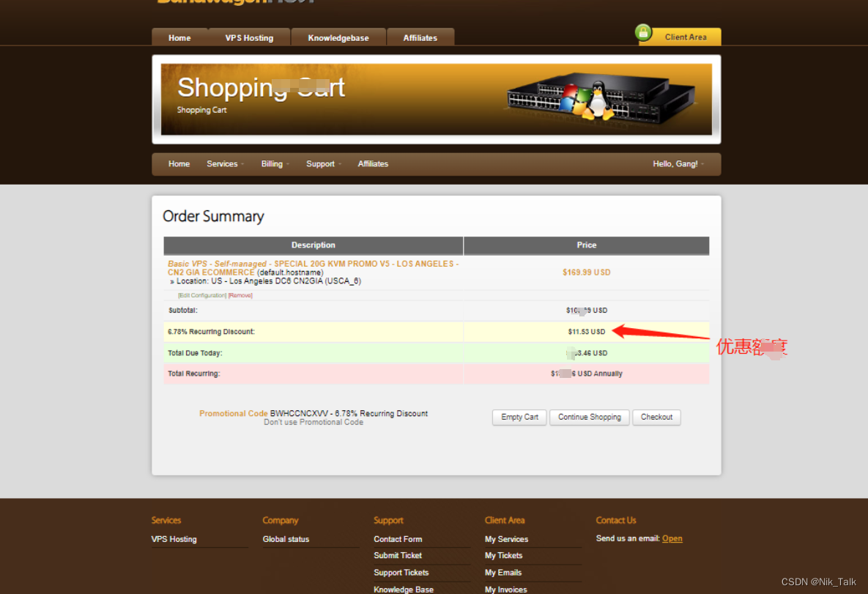Click the 6.78% Recurring Discount label
Screen dimensions: 868x594
tap(211, 332)
